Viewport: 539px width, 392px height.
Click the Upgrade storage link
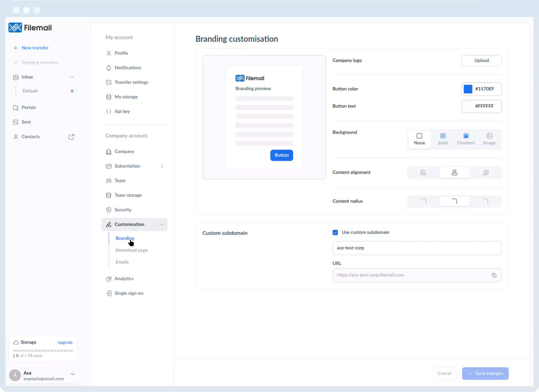(x=65, y=342)
